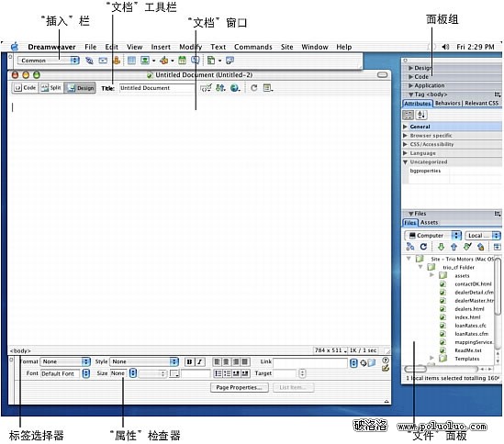The image size is (504, 444).
Task: Insert a date with the calendar icon
Action: pyautogui.click(x=183, y=61)
